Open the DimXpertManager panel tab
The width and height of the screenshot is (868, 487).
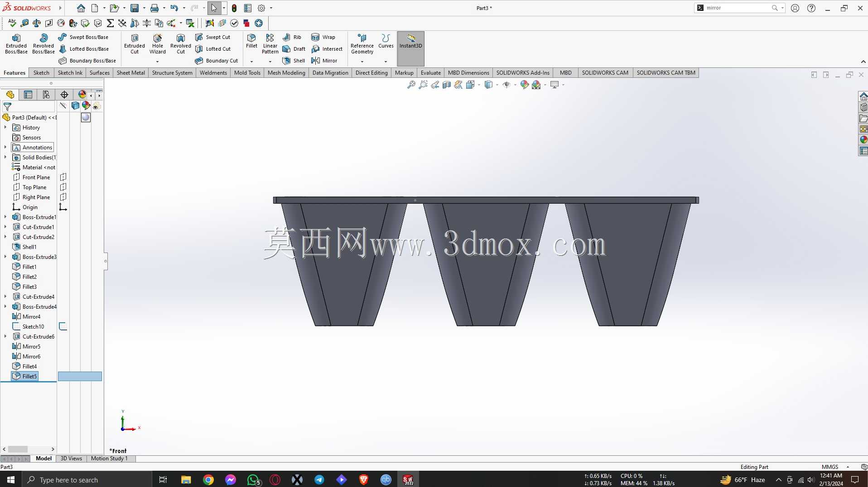[64, 95]
